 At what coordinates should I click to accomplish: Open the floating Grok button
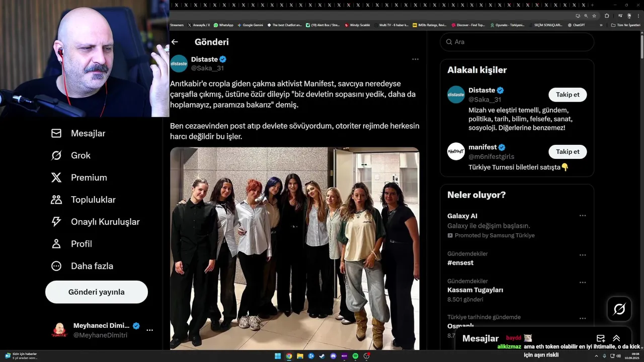(x=619, y=309)
